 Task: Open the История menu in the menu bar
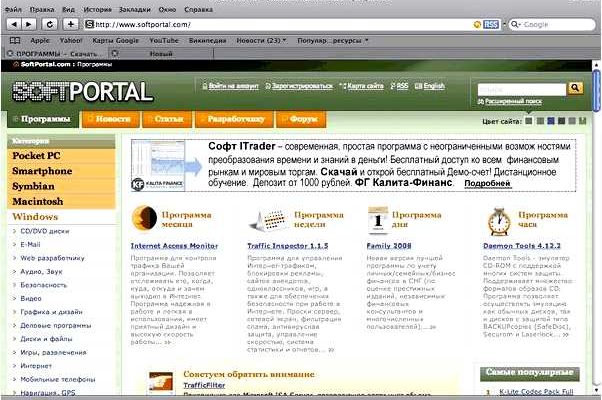97,6
